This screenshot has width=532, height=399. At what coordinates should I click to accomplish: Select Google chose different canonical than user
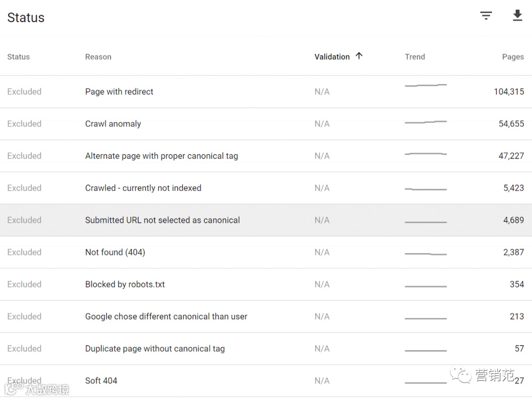coord(166,316)
